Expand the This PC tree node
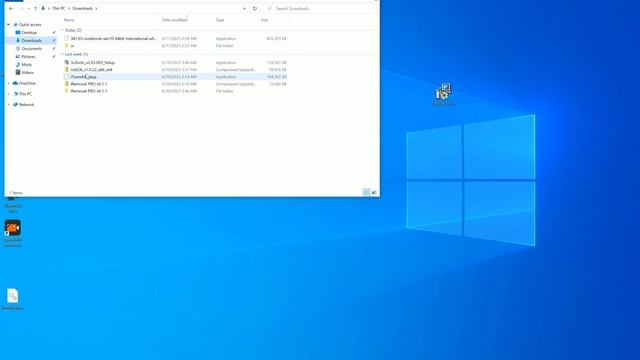640x360 pixels. [9, 94]
